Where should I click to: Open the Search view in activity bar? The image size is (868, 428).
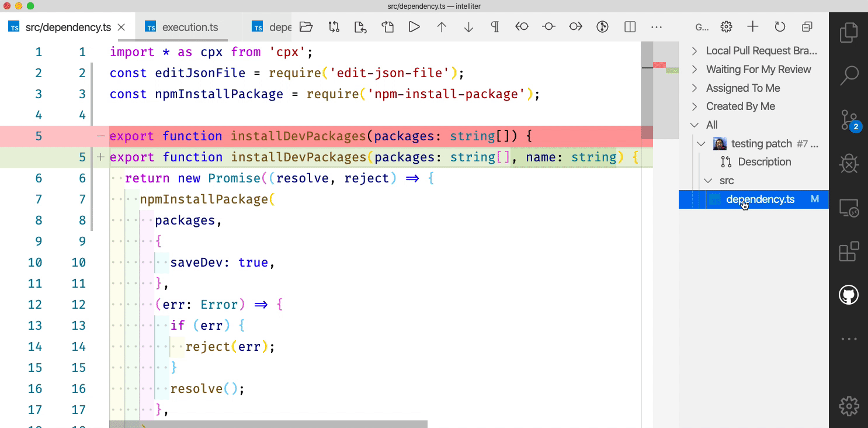click(849, 75)
